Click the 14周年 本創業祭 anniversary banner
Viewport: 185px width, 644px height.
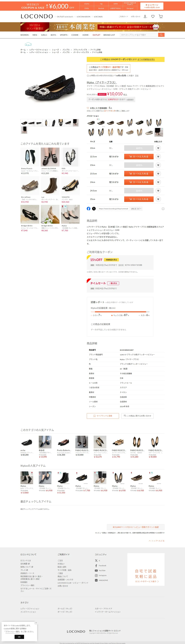[x=92, y=27]
